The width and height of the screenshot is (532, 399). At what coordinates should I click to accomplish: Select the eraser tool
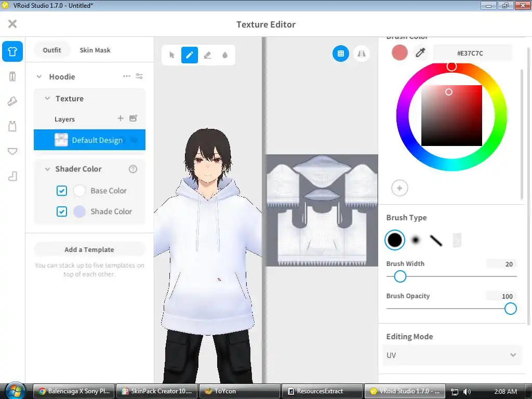(207, 55)
